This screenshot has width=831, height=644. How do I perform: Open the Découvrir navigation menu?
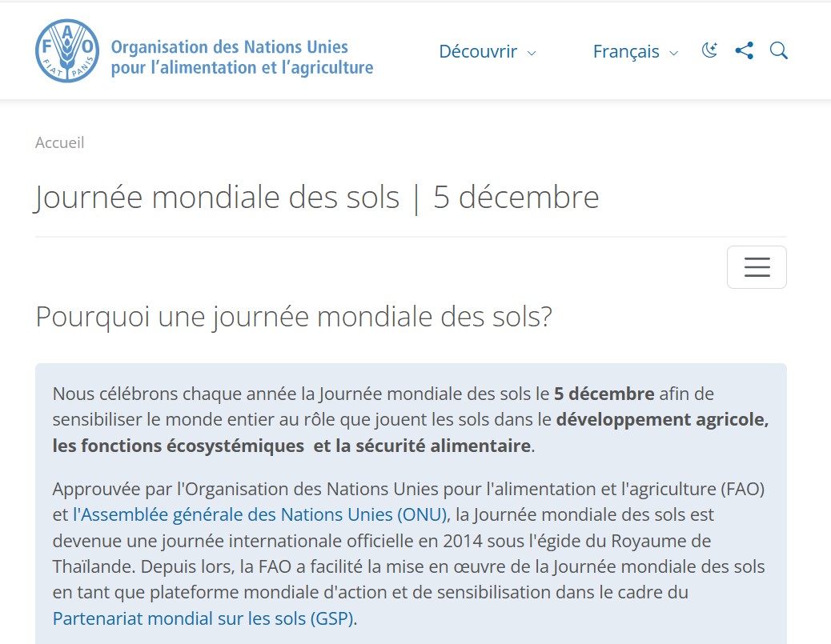(478, 51)
